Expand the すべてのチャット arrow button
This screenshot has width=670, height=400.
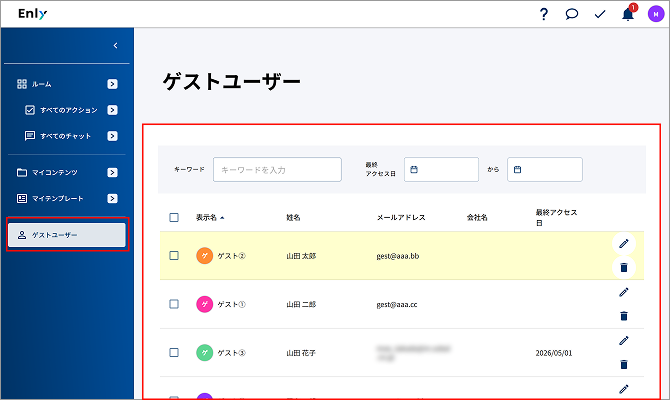coord(112,136)
